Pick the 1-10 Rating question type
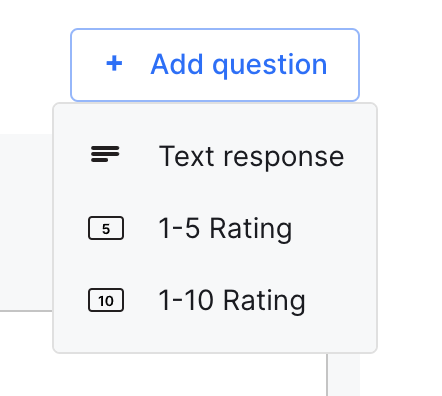The width and height of the screenshot is (442, 396). 215,300
